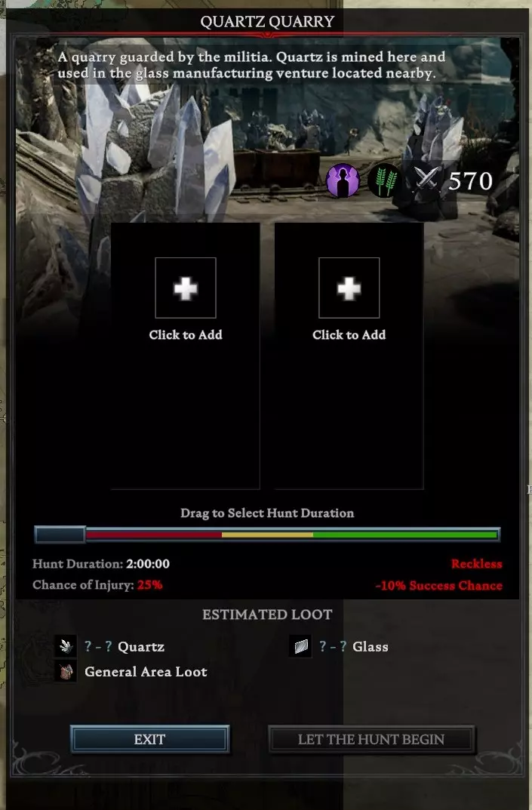Screen dimensions: 532x810
Task: Select the right Click to Add label
Action: click(349, 334)
